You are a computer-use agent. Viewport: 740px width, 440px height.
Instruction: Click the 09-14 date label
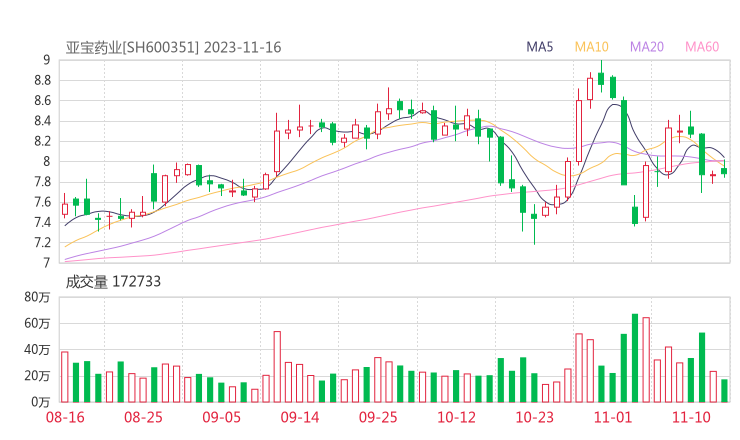300,417
